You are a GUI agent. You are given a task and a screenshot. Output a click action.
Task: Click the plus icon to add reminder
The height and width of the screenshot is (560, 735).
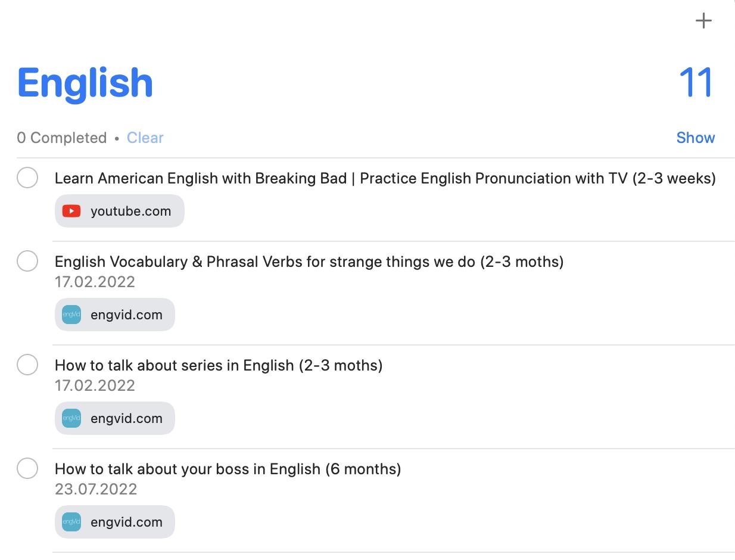[703, 21]
